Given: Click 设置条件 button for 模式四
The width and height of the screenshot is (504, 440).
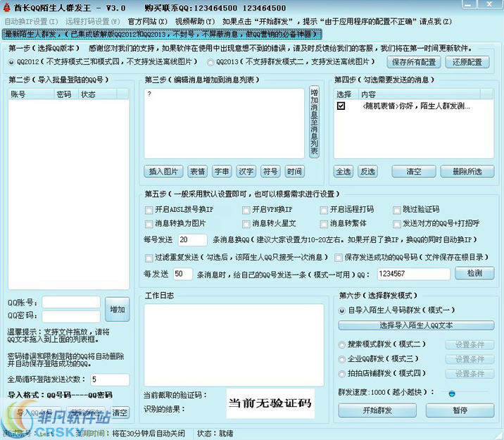Looking at the screenshot, I should [x=470, y=374].
